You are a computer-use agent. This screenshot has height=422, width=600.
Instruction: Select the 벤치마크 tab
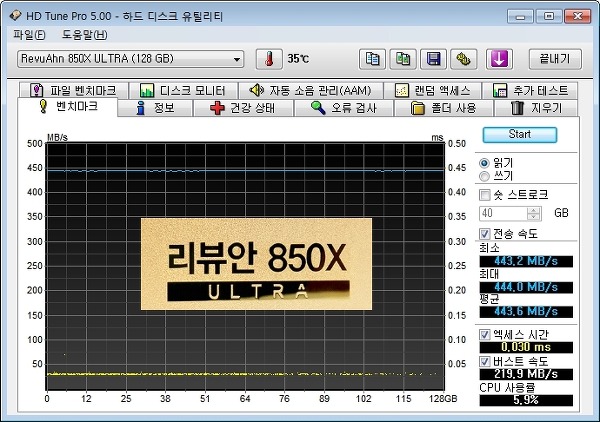(67, 106)
